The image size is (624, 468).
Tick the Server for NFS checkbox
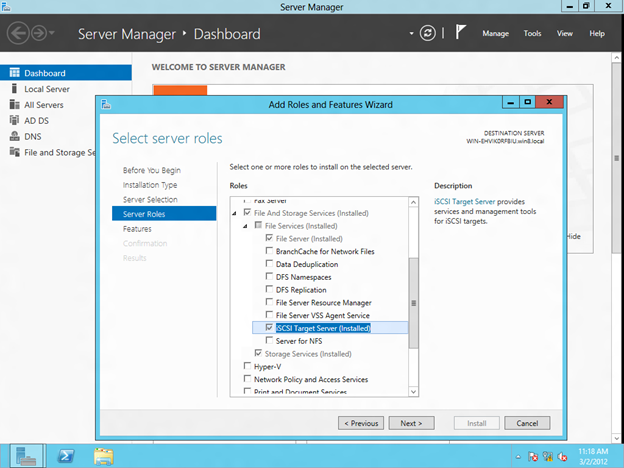click(x=269, y=341)
